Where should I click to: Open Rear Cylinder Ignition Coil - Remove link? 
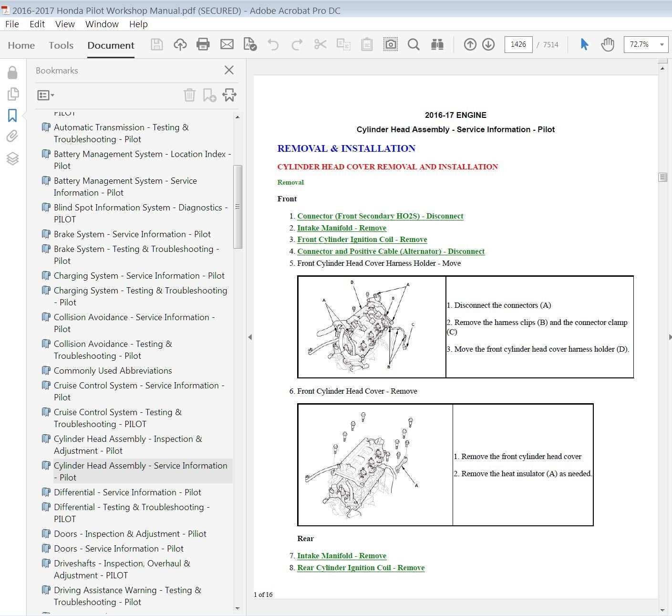(x=361, y=568)
